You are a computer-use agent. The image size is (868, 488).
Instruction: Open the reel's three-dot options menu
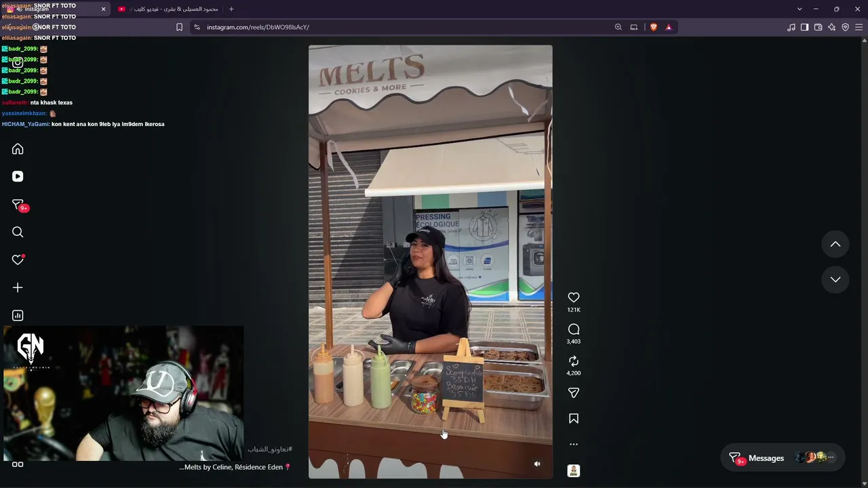[x=574, y=445]
